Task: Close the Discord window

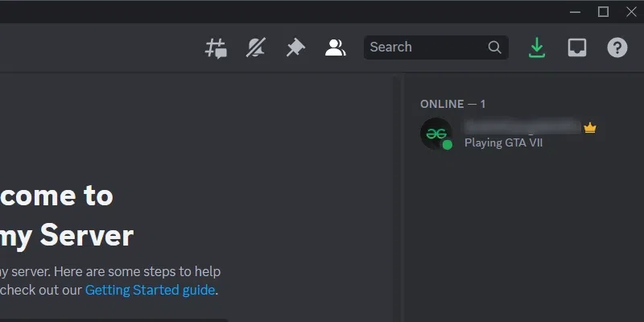Action: [x=631, y=12]
